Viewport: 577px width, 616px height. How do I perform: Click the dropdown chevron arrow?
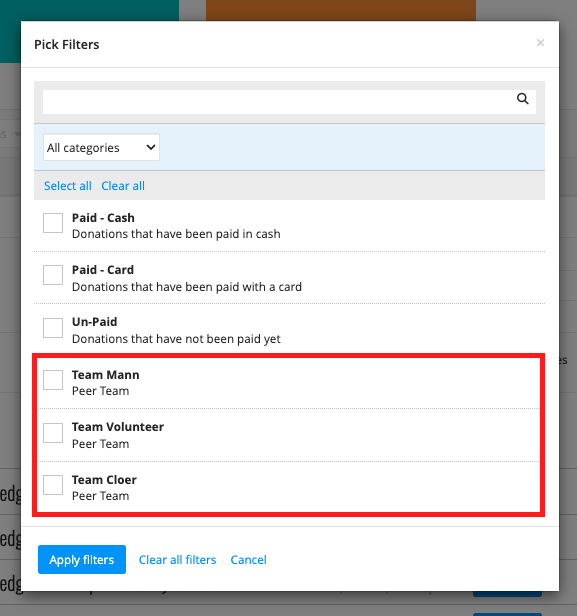pyautogui.click(x=150, y=147)
